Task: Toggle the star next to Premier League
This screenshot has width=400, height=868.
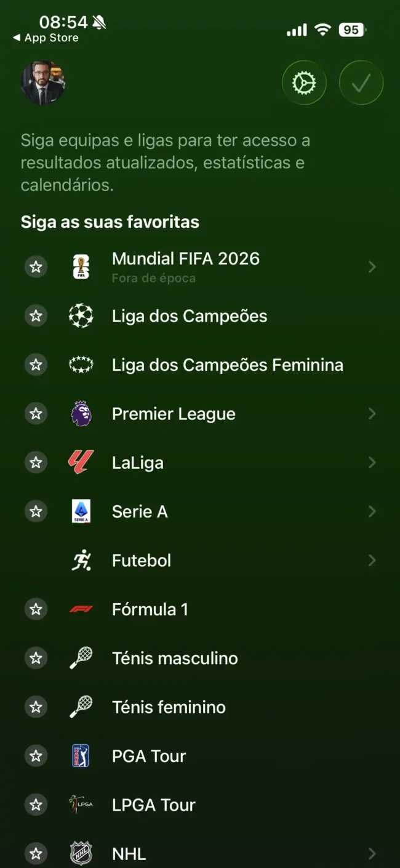Action: pos(35,413)
